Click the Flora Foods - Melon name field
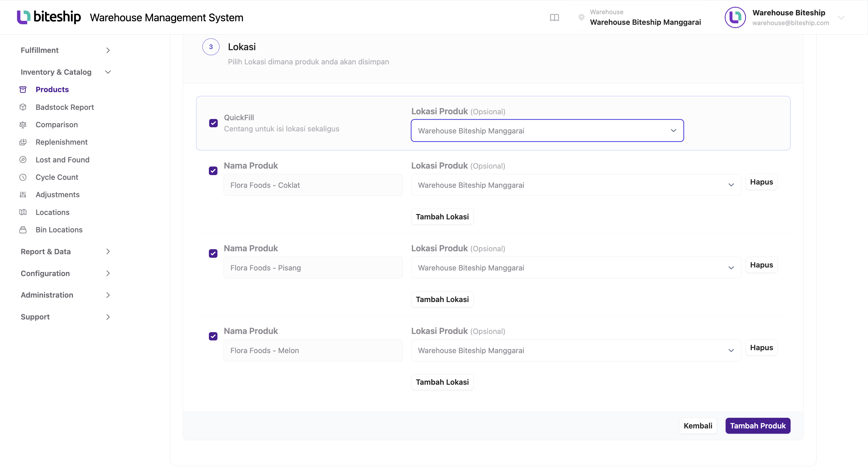Viewport: 868px width, 473px height. pyautogui.click(x=313, y=350)
